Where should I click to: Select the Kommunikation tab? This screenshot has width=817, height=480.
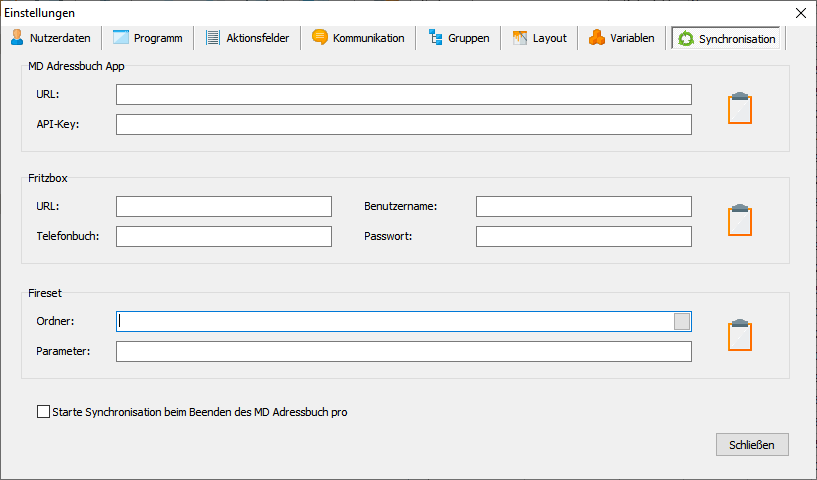coord(358,39)
